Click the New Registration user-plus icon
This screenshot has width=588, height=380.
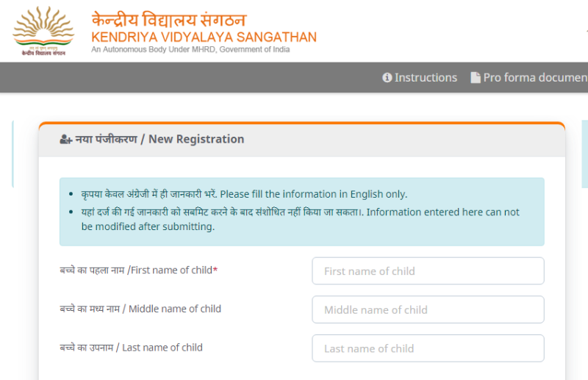pos(65,140)
